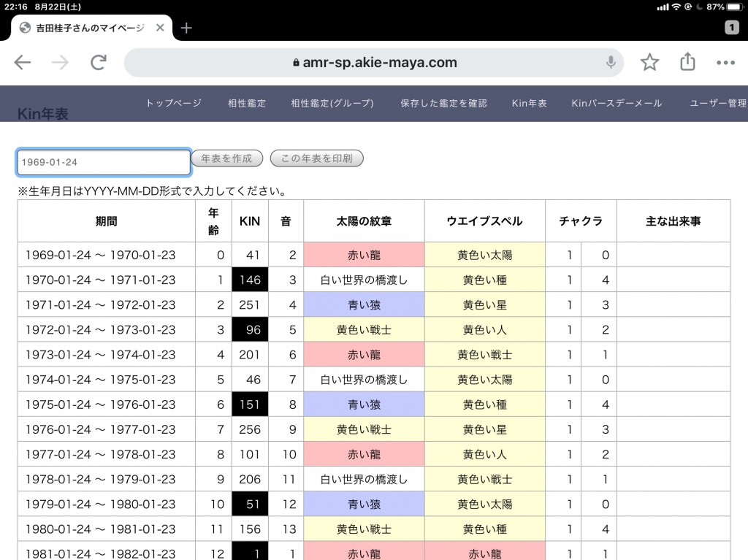Select the 太陽の紋章 column header
This screenshot has height=560, width=748.
pyautogui.click(x=364, y=221)
